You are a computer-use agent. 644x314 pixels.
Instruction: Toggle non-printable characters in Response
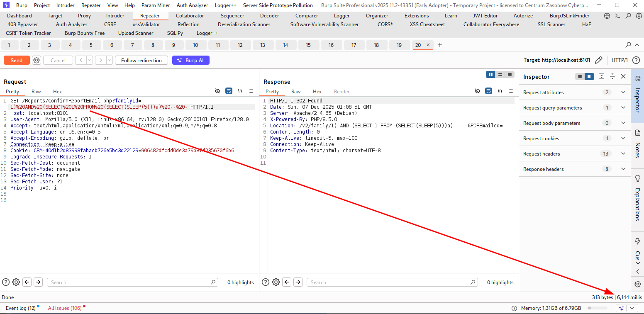477,91
